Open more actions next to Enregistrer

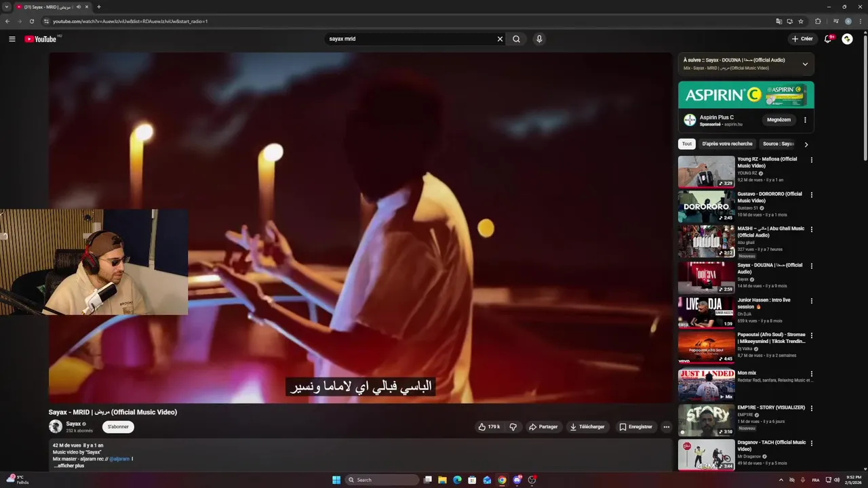click(x=667, y=427)
